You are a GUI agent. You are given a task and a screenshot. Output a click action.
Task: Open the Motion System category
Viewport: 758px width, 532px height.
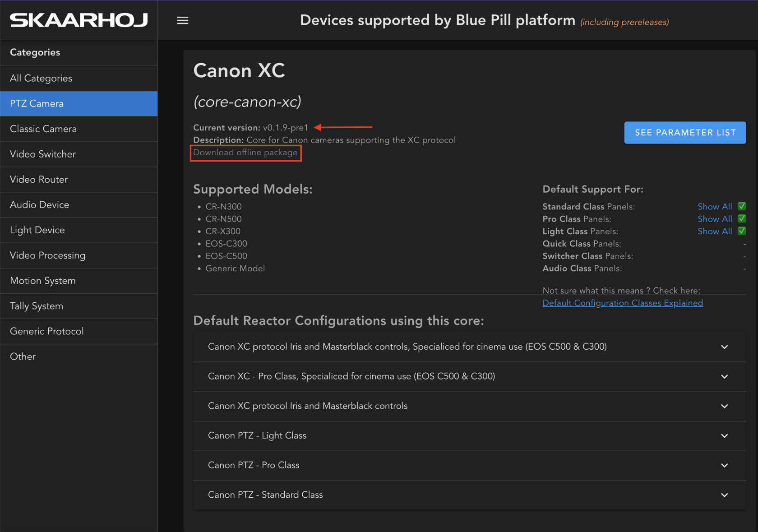(79, 280)
